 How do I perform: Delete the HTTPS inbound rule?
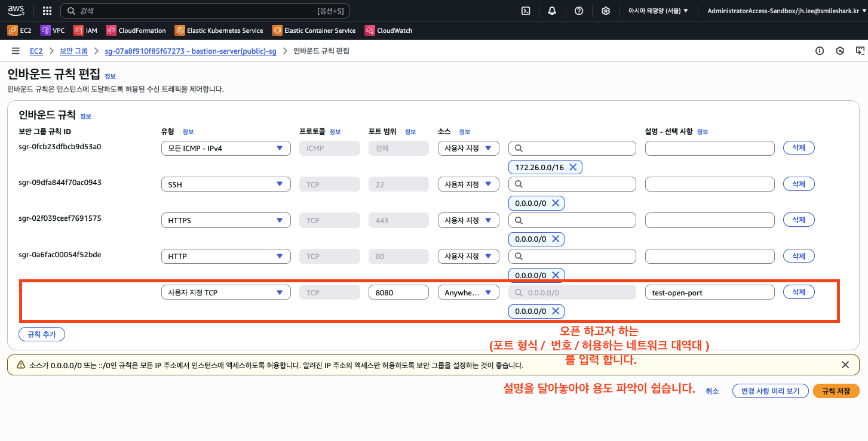[x=798, y=220]
